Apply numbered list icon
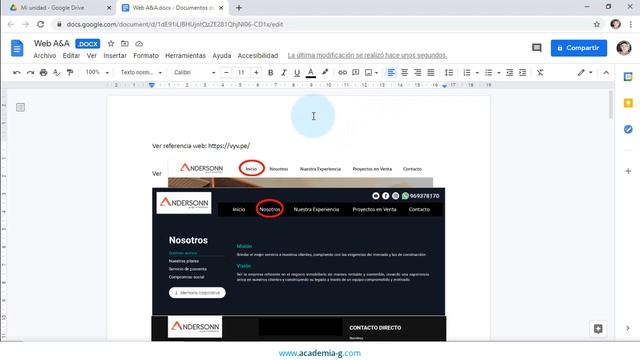Image resolution: width=640 pixels, height=360 pixels. pos(467,73)
